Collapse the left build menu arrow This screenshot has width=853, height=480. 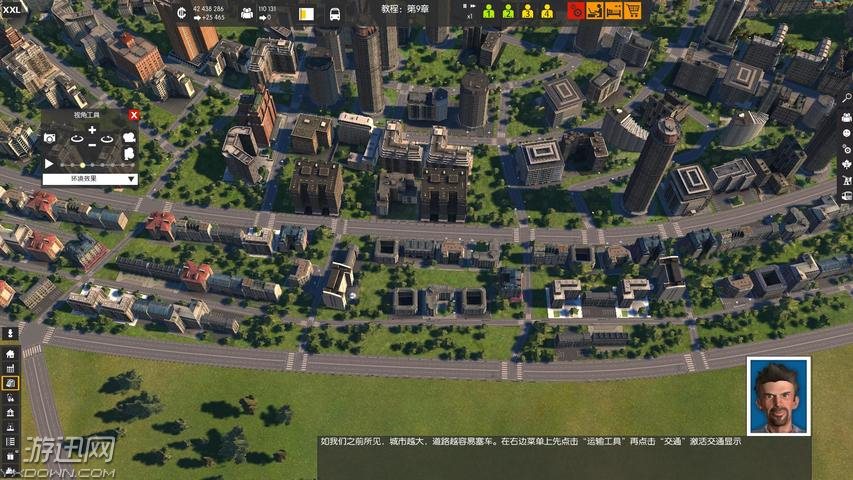[10, 333]
